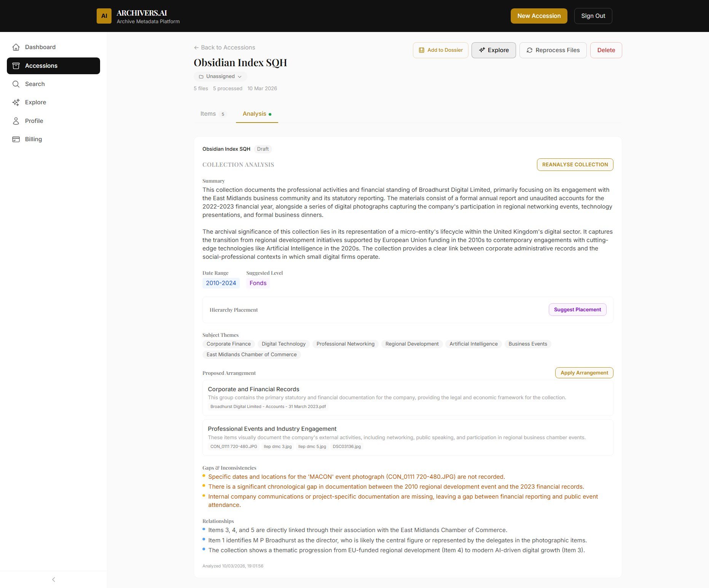Collapse the sidebar with the chevron
The height and width of the screenshot is (588, 709).
(53, 579)
